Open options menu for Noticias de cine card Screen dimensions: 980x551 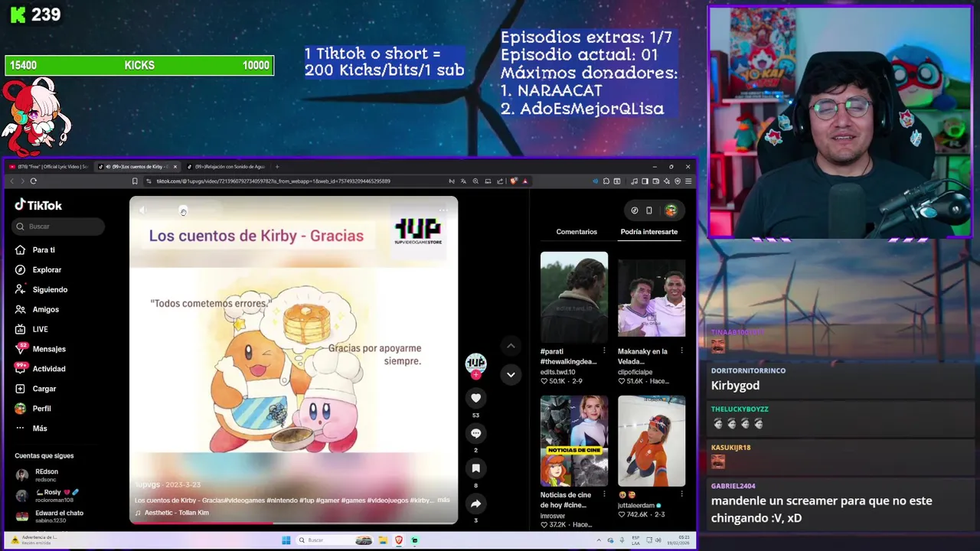[604, 495]
